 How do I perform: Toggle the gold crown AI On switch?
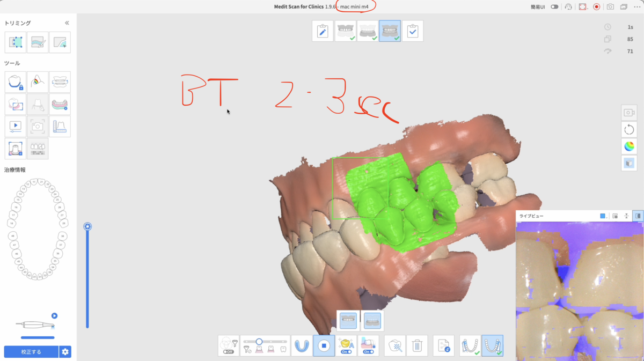tap(346, 351)
